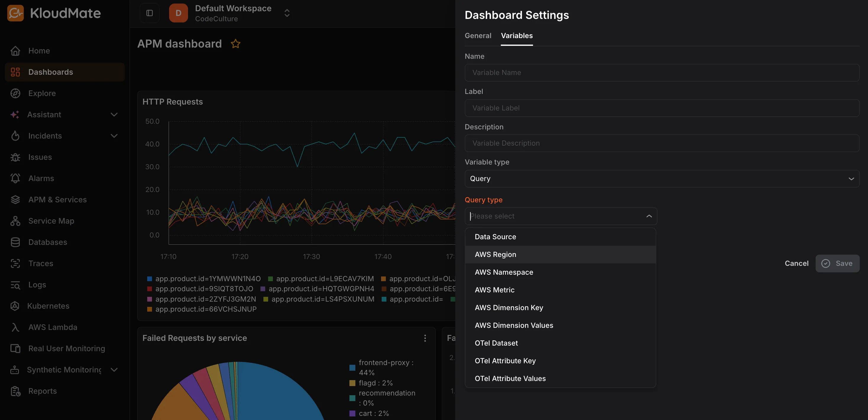Toggle legend swatch for frontend-proxy
Image resolution: width=868 pixels, height=420 pixels.
352,367
